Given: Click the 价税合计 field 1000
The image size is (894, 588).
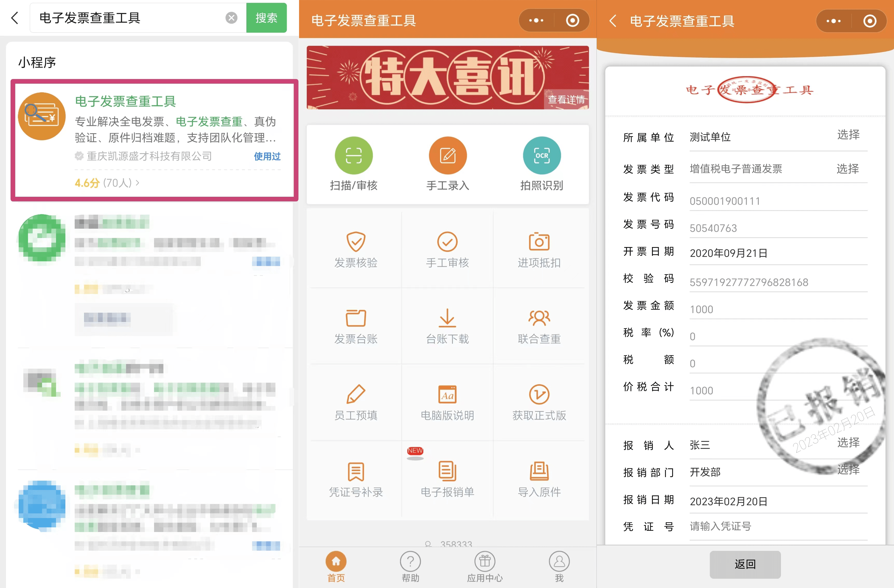Looking at the screenshot, I should 778,390.
